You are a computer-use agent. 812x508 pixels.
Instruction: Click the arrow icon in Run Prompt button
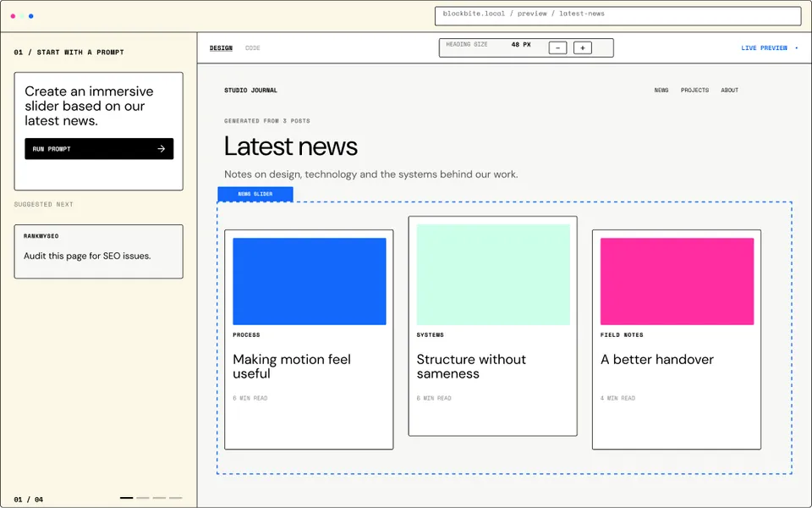[x=161, y=149]
